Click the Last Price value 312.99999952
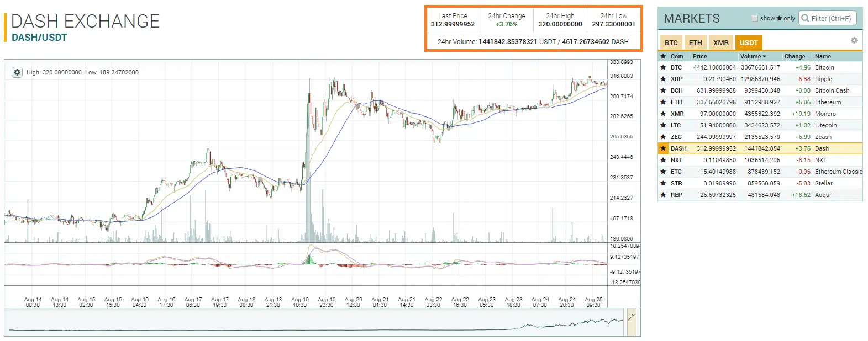The width and height of the screenshot is (868, 341). [453, 24]
